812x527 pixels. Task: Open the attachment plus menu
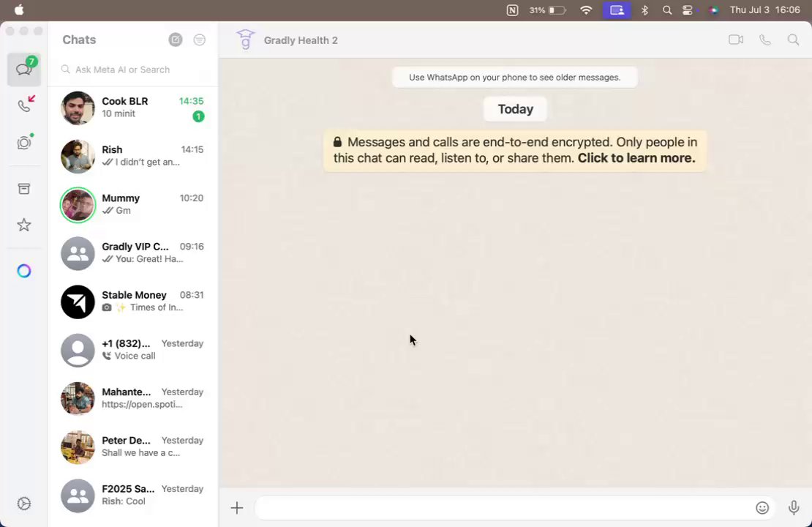coord(237,508)
